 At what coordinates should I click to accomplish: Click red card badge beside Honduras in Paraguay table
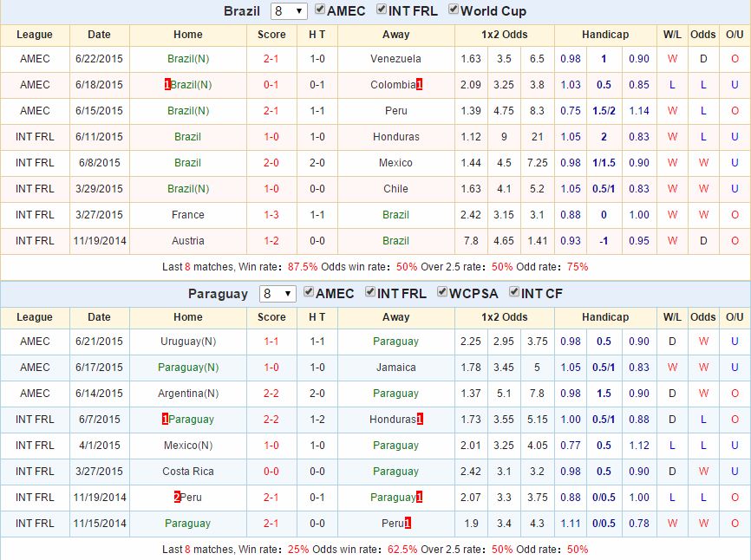tap(420, 420)
